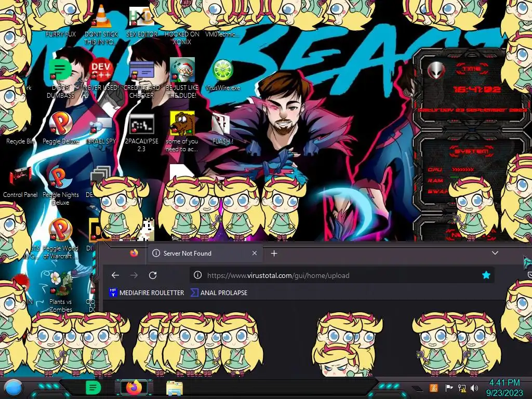The image size is (532, 399).
Task: Toggle the blue bookmark star
Action: click(486, 275)
